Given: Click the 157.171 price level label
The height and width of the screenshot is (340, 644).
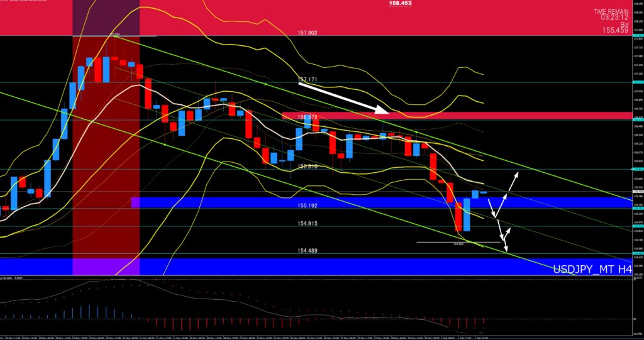Looking at the screenshot, I should (x=307, y=80).
